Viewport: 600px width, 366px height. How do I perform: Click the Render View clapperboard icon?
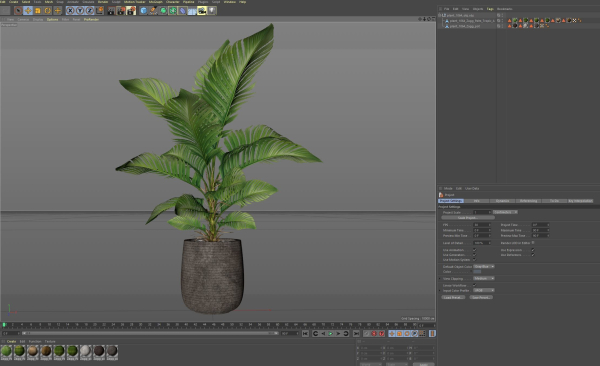pyautogui.click(x=111, y=11)
